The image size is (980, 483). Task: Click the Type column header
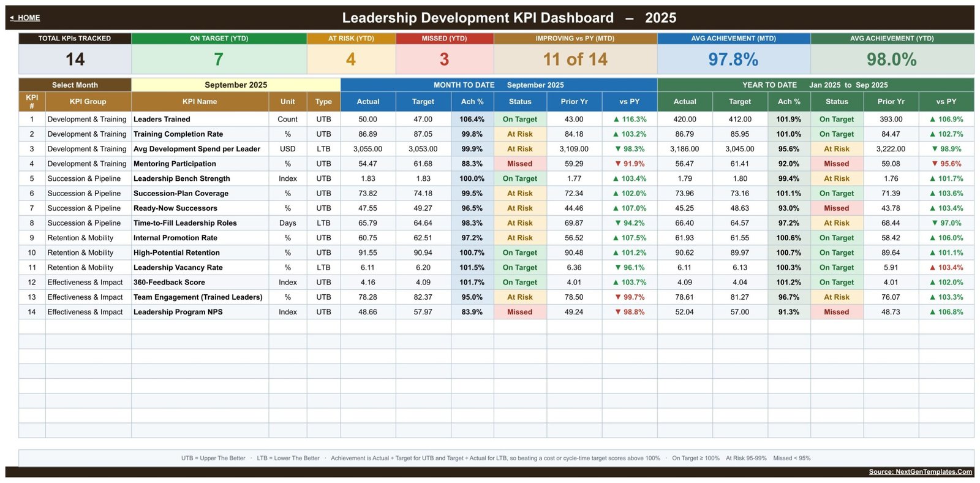click(323, 102)
